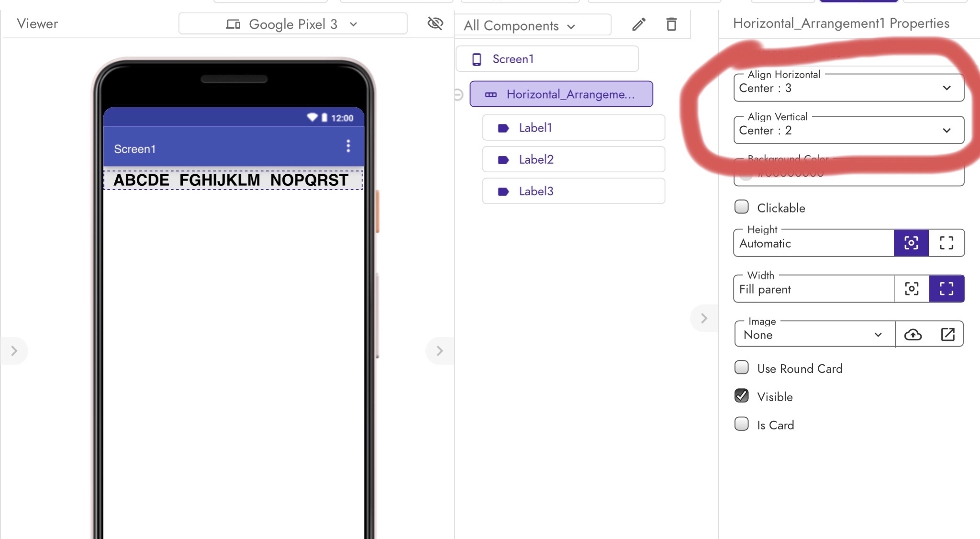Rename the selected component using pencil icon
The width and height of the screenshot is (980, 539).
pyautogui.click(x=638, y=24)
